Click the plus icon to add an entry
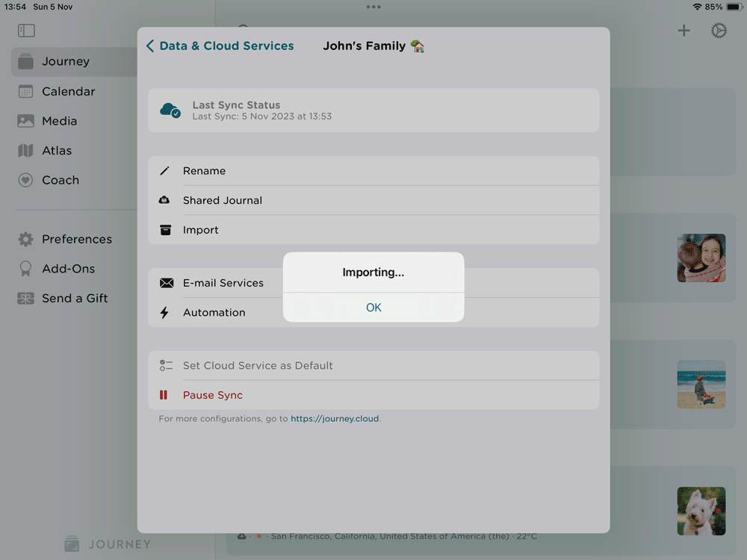The height and width of the screenshot is (560, 747). (x=684, y=31)
